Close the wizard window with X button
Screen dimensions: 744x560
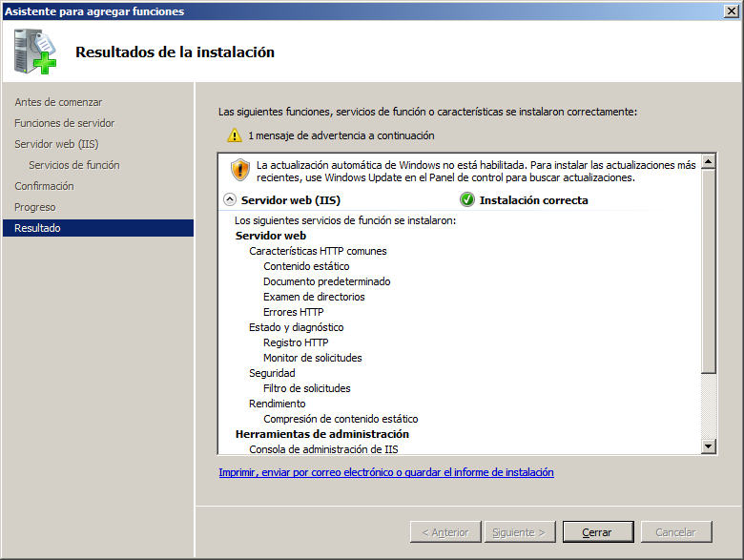click(x=732, y=10)
